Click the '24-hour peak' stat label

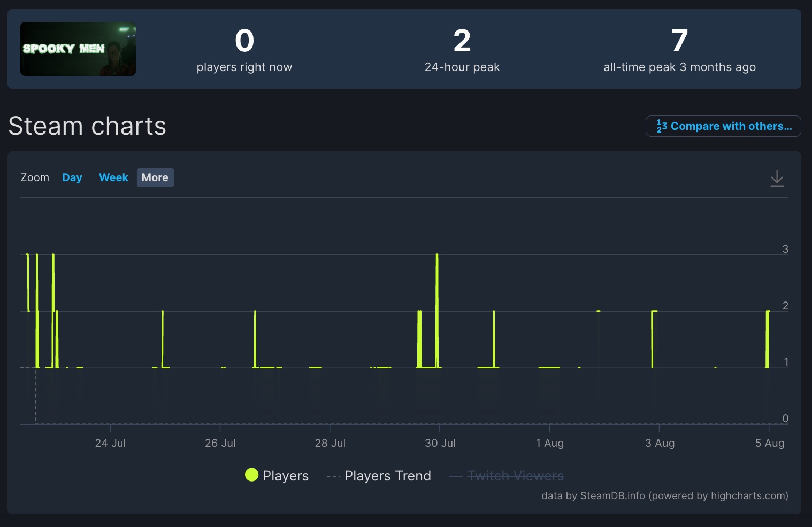point(462,67)
